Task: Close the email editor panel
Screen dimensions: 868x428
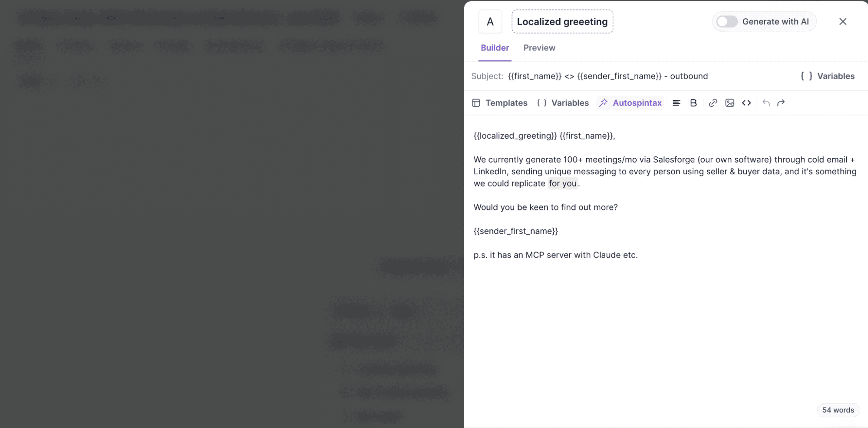Action: pyautogui.click(x=842, y=22)
